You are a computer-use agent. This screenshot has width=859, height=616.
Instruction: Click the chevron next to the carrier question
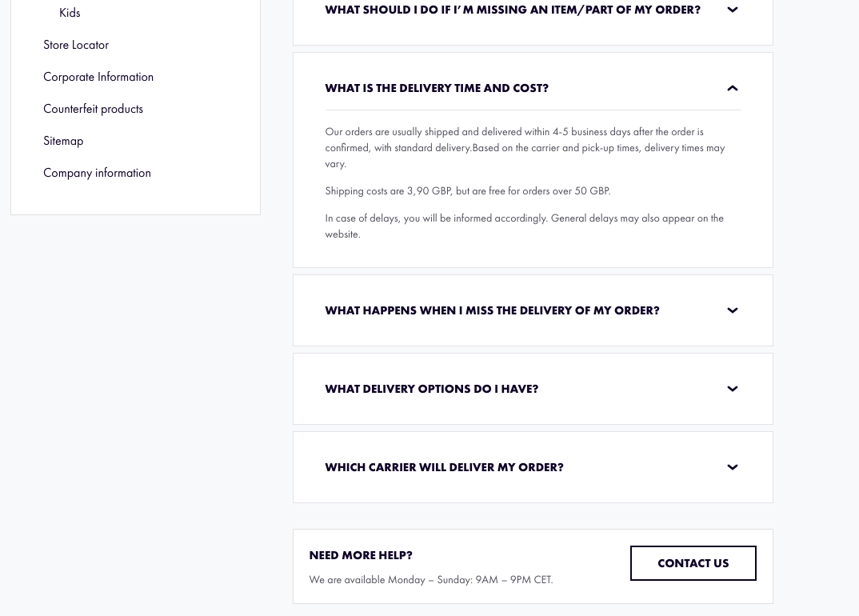pos(732,467)
